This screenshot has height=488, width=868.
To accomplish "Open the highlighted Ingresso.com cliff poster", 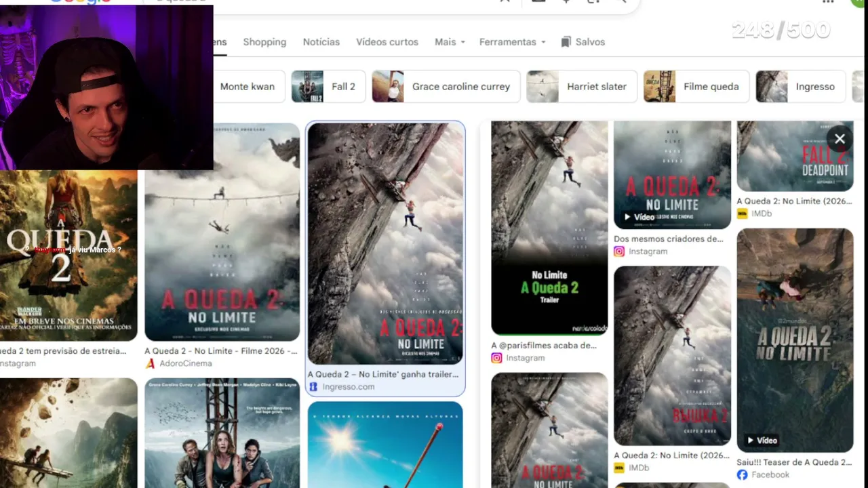I will (x=385, y=243).
